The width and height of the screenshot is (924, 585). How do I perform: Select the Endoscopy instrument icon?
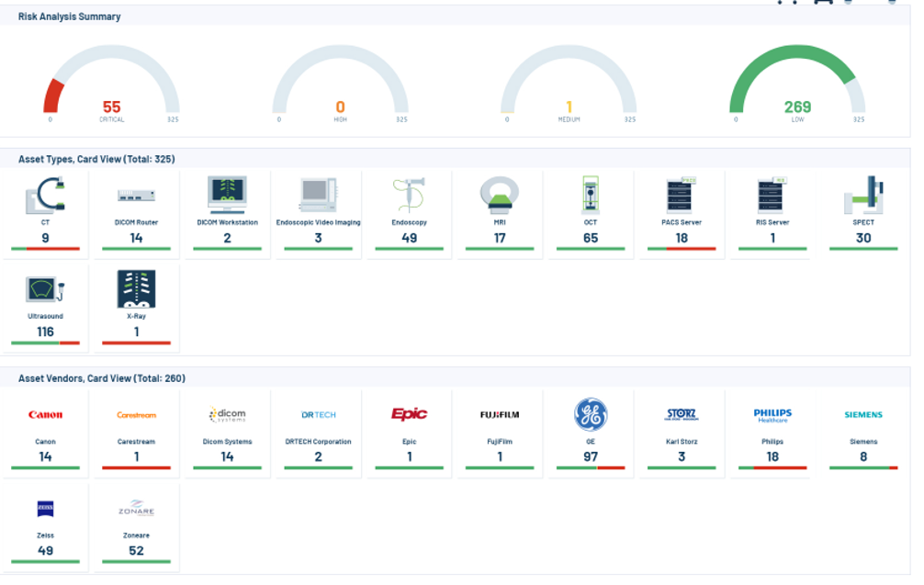pos(409,195)
